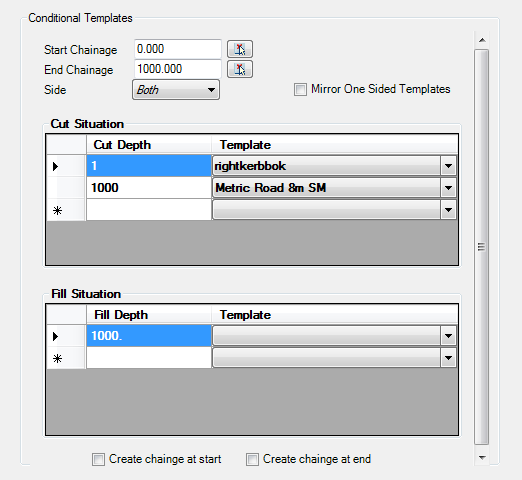This screenshot has width=522, height=480.
Task: Pick Start Chainage from drawing icon
Action: pyautogui.click(x=240, y=49)
